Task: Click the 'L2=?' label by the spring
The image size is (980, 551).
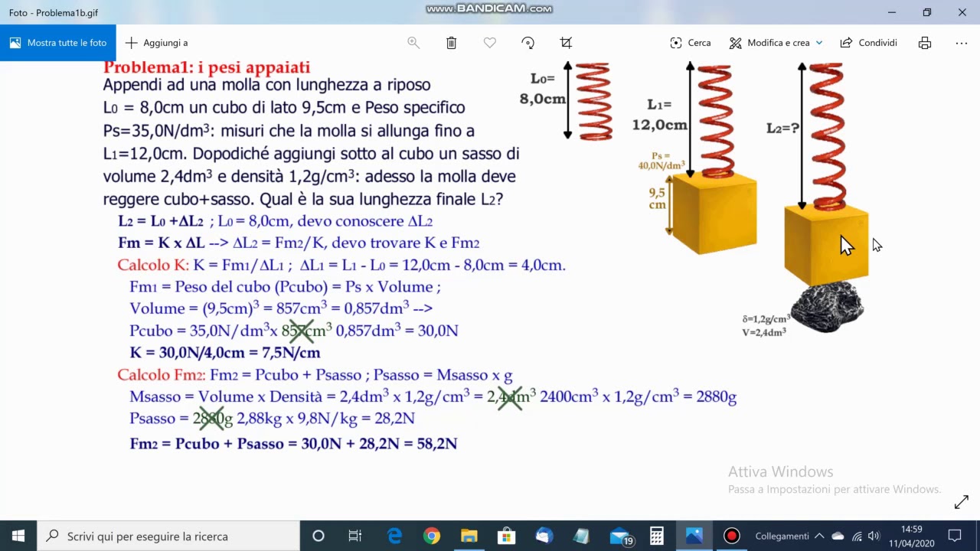Action: point(782,128)
